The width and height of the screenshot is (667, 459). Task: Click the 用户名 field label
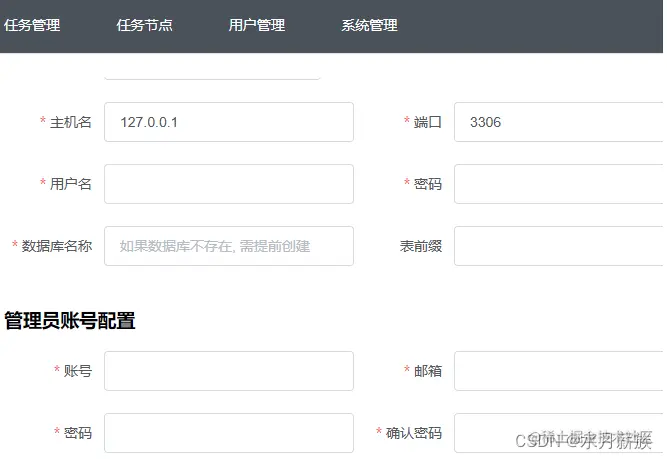coord(71,184)
